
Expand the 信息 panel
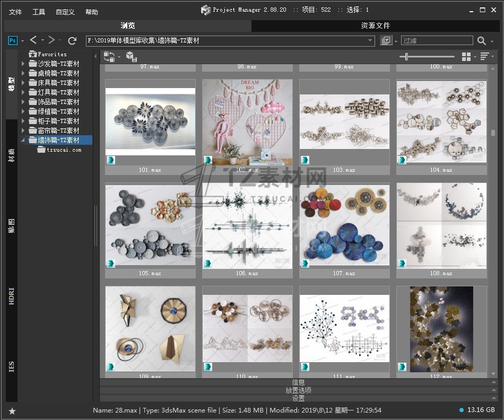298,382
